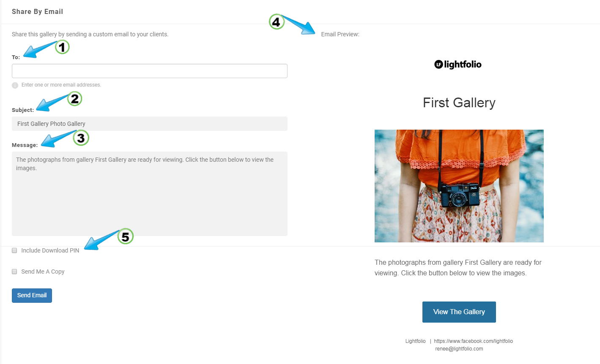The image size is (600, 364).
Task: Click inside the Message text area
Action: click(x=150, y=194)
